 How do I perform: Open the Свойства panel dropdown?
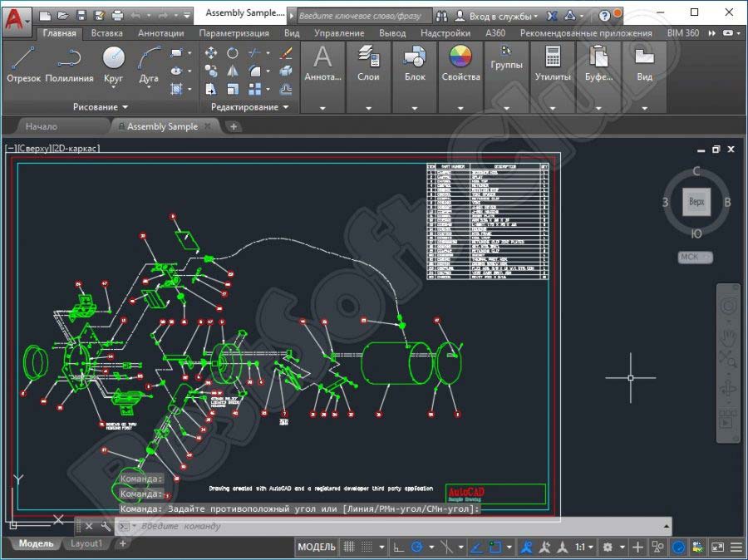pos(460,108)
